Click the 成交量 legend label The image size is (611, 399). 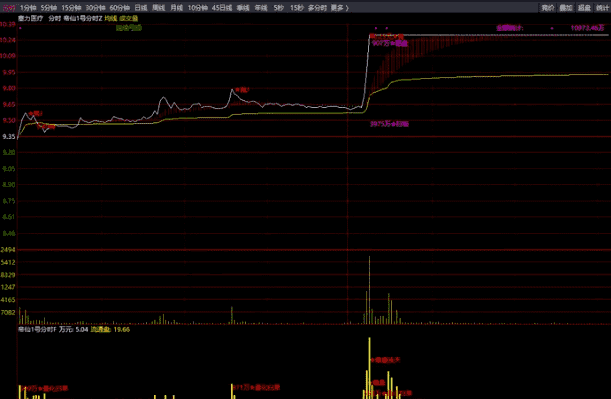(129, 18)
